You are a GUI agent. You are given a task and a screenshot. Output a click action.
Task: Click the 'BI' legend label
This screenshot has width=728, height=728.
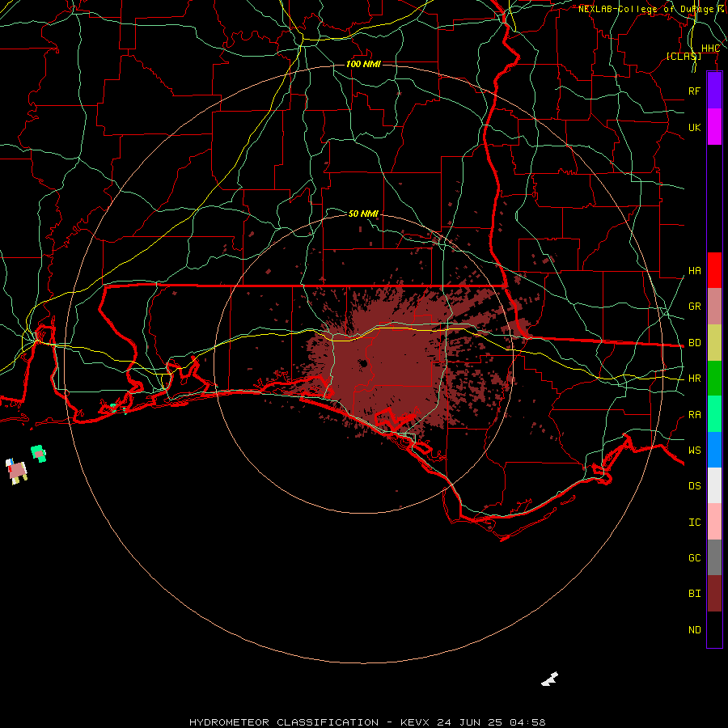(694, 594)
